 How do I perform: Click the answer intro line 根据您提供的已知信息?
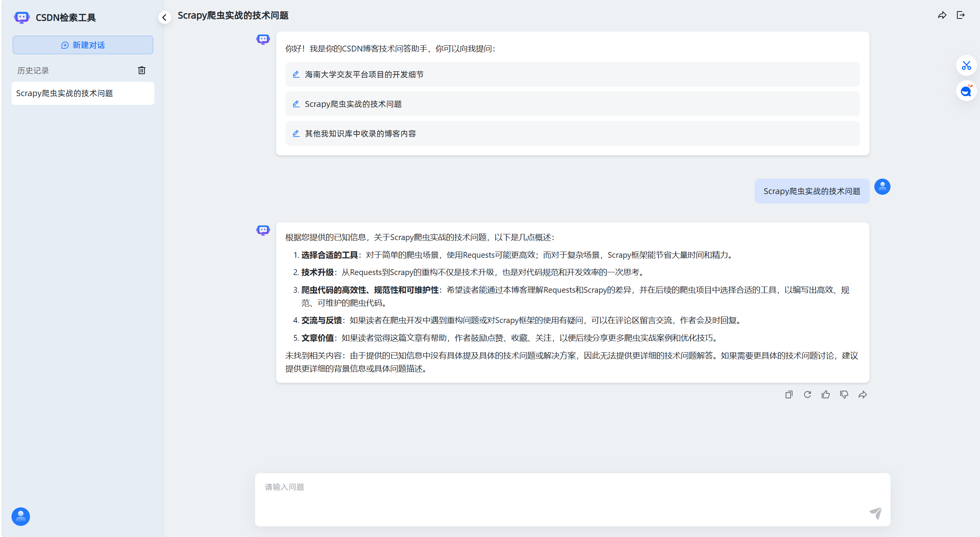(420, 237)
